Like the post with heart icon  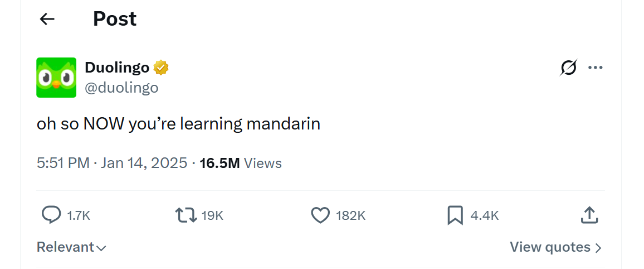point(320,215)
